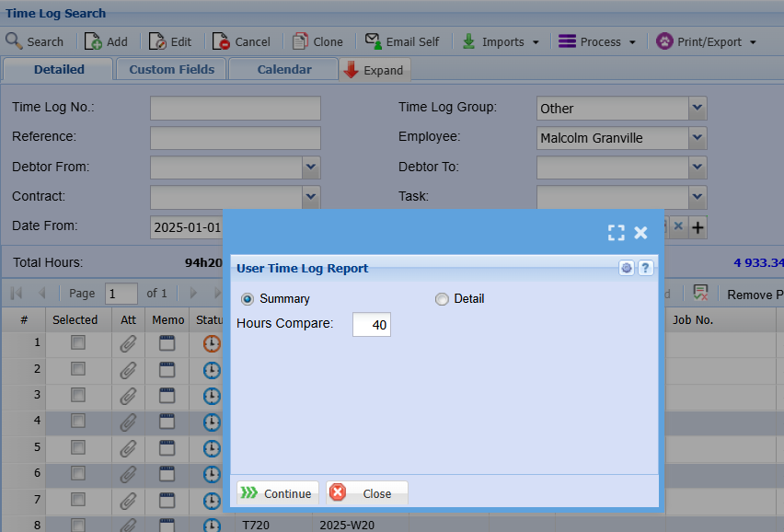This screenshot has height=532, width=784.
Task: Open the Debtor To dropdown
Action: pyautogui.click(x=698, y=167)
